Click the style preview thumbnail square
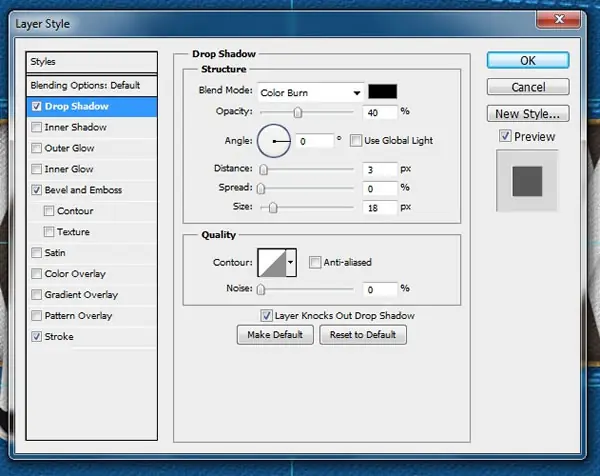Screen dimensions: 600x476 click(x=527, y=181)
